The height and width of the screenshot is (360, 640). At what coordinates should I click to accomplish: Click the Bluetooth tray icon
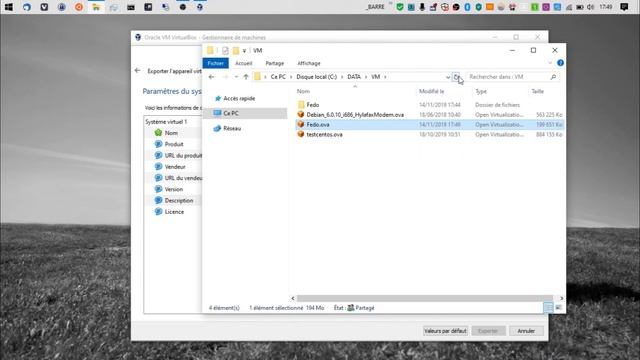[x=467, y=7]
